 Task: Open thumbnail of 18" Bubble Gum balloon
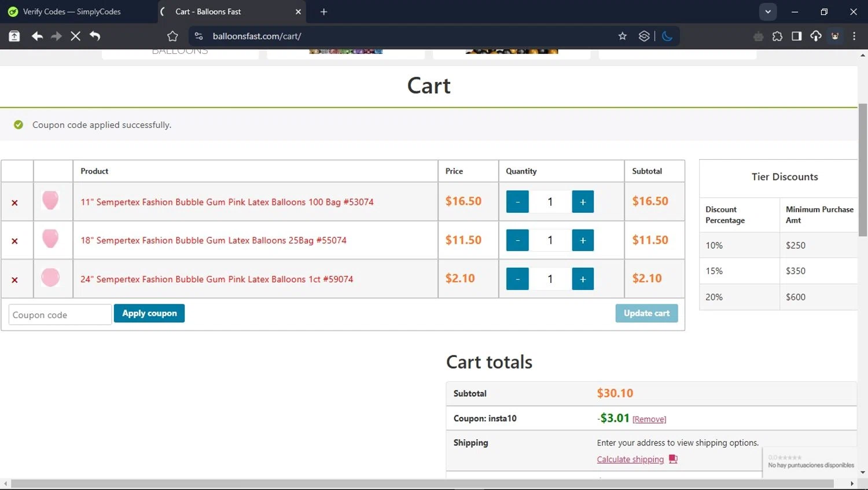(x=50, y=239)
